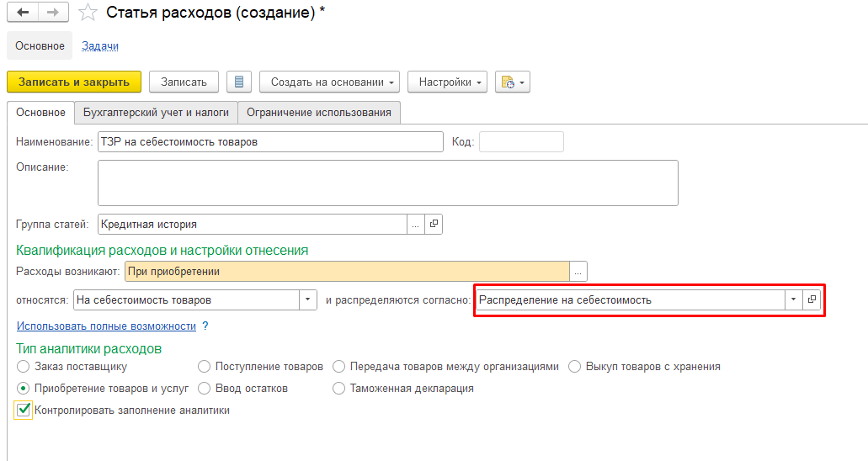
Task: Select the Ввод остатков radio button
Action: click(205, 389)
